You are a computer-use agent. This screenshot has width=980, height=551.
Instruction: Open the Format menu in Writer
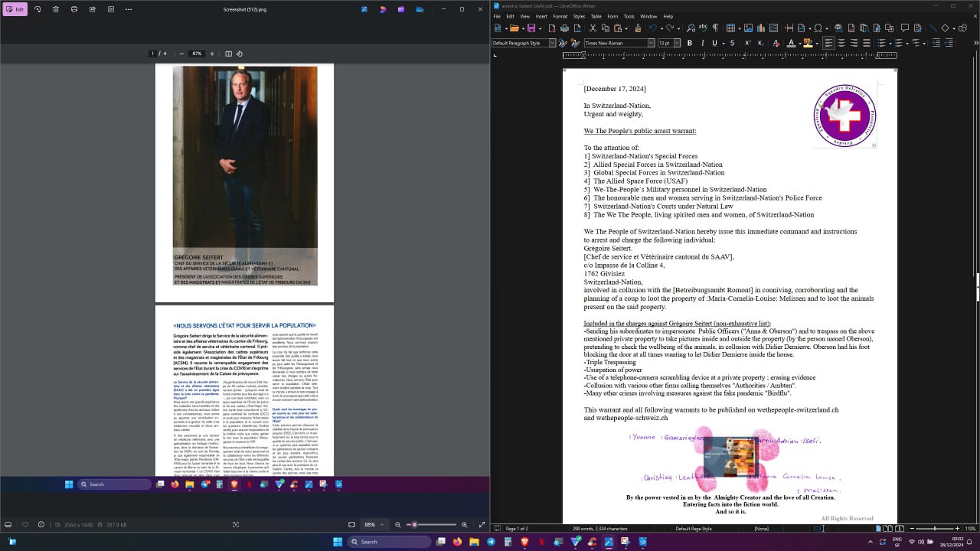point(560,16)
